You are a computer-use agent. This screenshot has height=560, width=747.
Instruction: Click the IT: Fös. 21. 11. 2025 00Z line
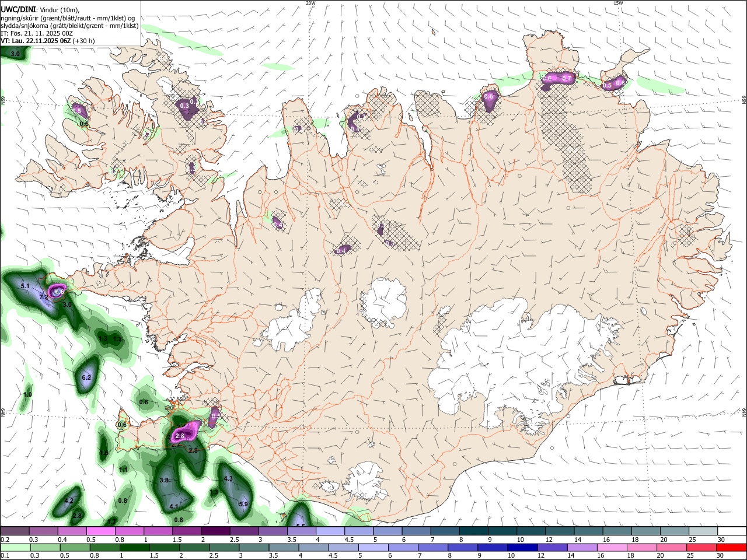click(x=37, y=33)
